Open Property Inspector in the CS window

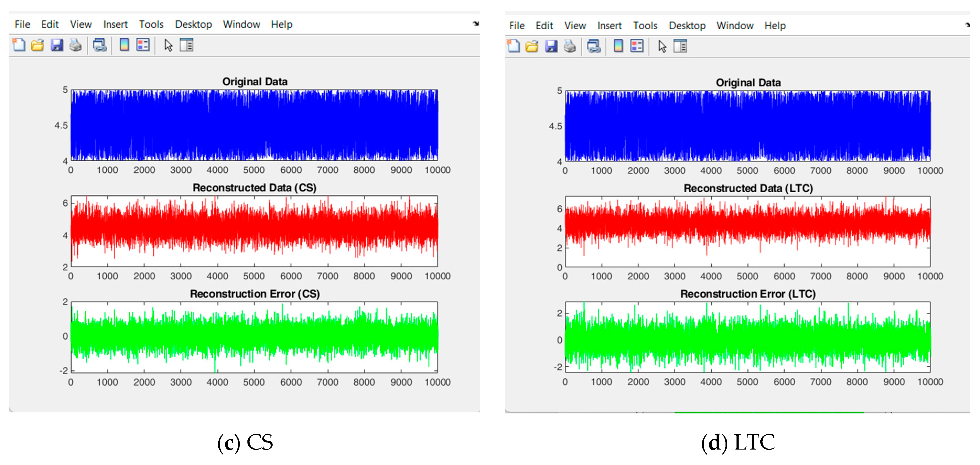pos(186,45)
